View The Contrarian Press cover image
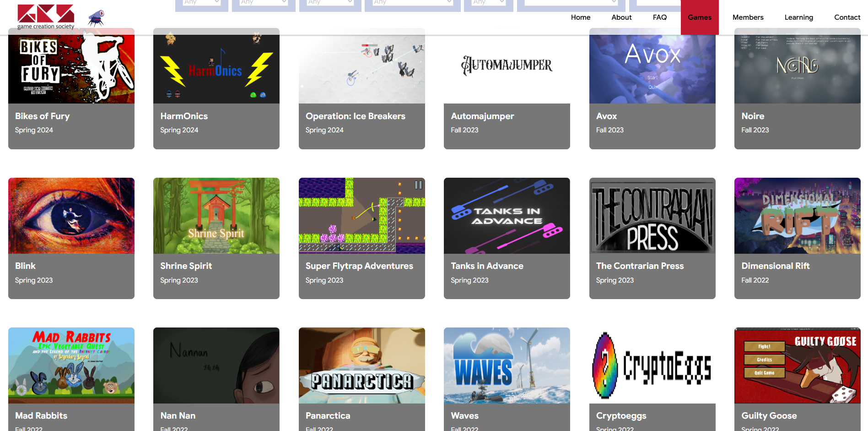Viewport: 868px width, 431px height. click(x=652, y=216)
